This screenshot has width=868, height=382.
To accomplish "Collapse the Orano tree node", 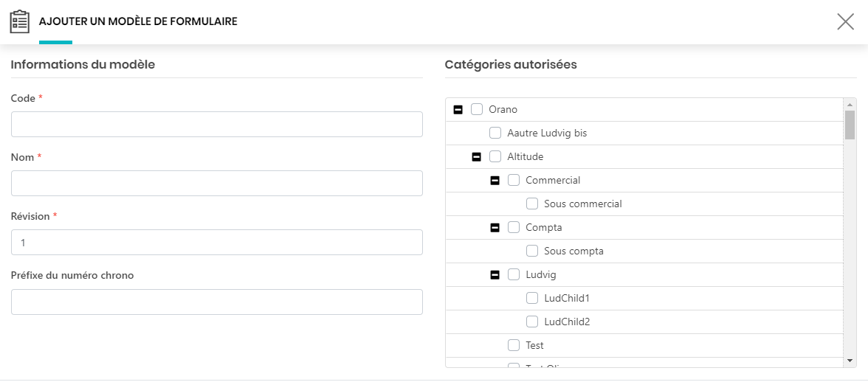I will pos(458,109).
